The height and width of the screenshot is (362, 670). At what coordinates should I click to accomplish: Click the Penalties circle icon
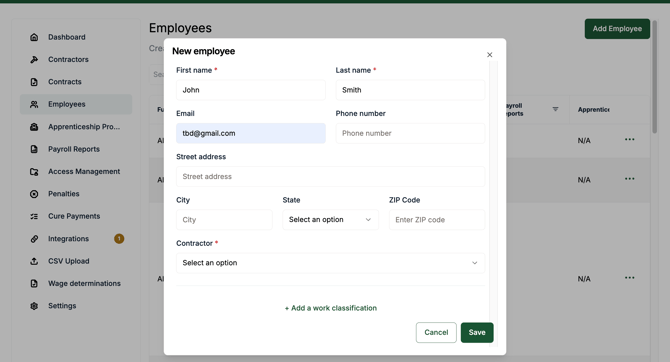tap(34, 194)
